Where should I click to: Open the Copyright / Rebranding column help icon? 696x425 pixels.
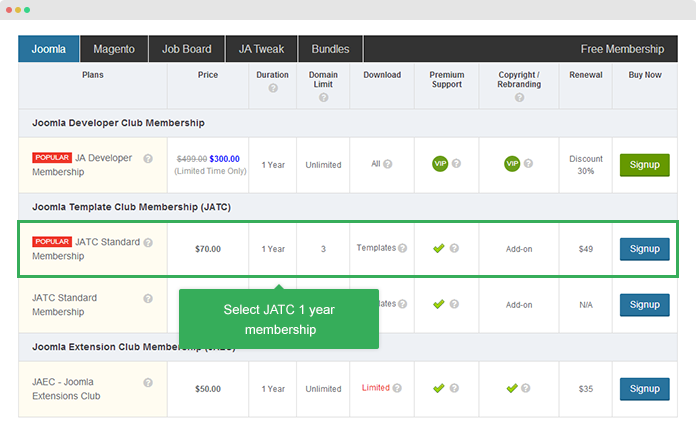point(519,97)
